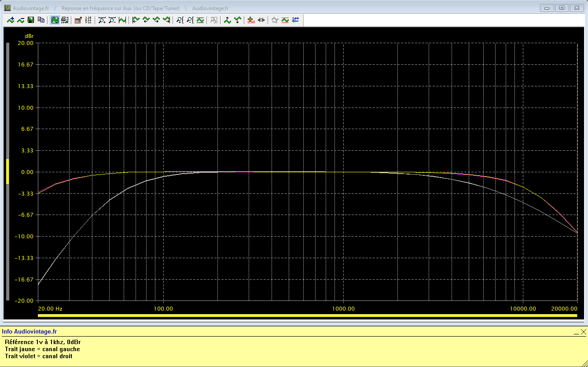Click the greyed-out autoscale toolbar icon

(213, 20)
